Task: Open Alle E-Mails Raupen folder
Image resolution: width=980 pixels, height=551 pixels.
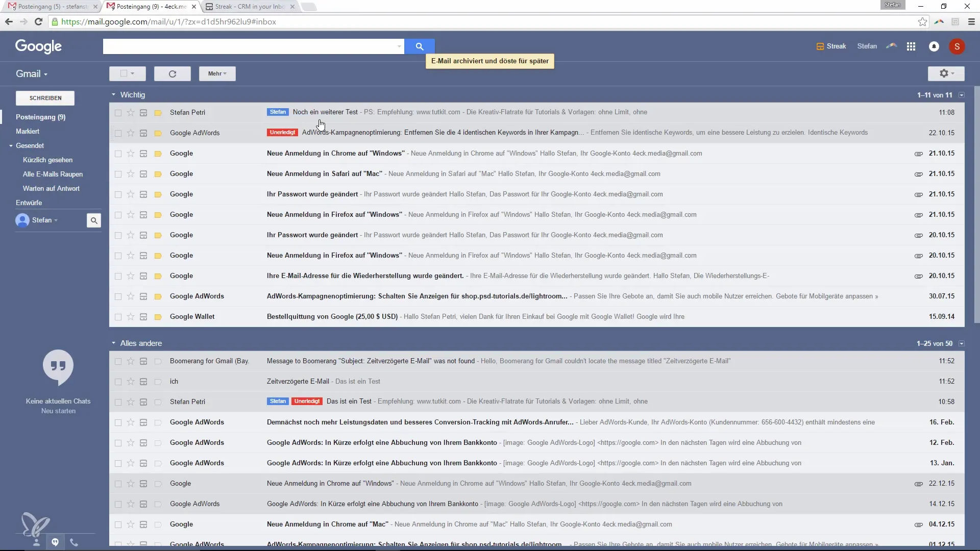Action: [53, 174]
